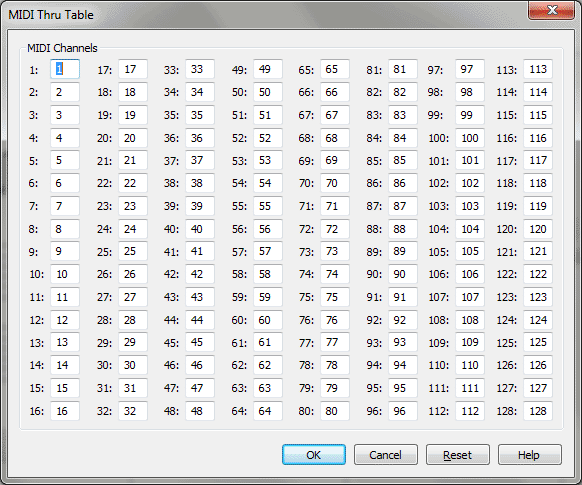Select the channel 1 input field
This screenshot has height=485, width=582.
[65, 69]
